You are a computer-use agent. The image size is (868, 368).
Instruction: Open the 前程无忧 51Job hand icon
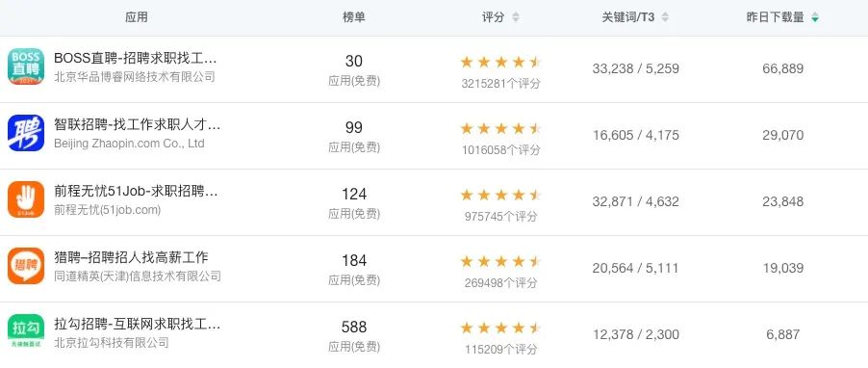[26, 199]
